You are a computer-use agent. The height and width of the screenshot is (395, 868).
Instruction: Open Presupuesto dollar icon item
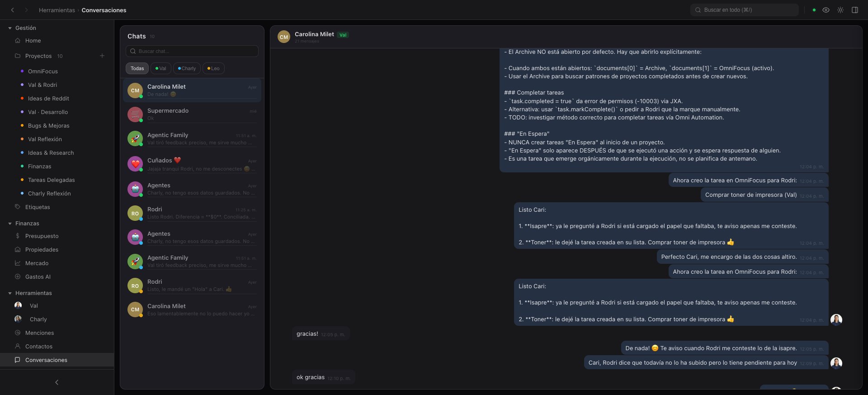42,236
